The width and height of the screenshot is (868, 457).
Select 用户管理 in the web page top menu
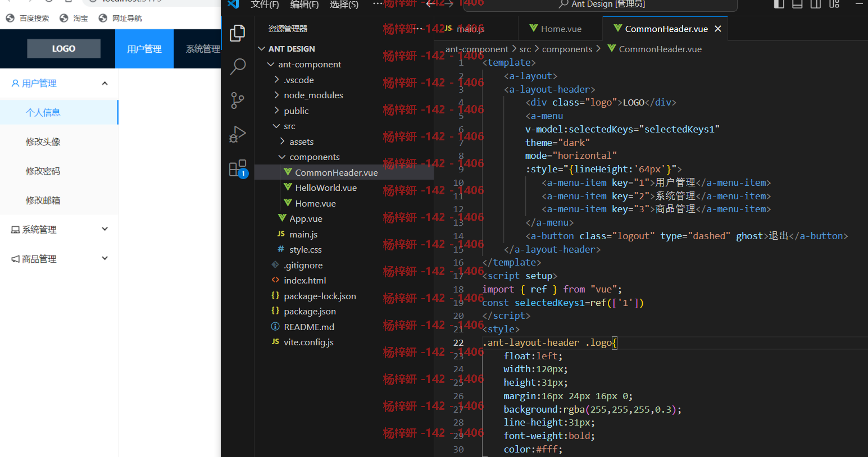[x=144, y=49]
